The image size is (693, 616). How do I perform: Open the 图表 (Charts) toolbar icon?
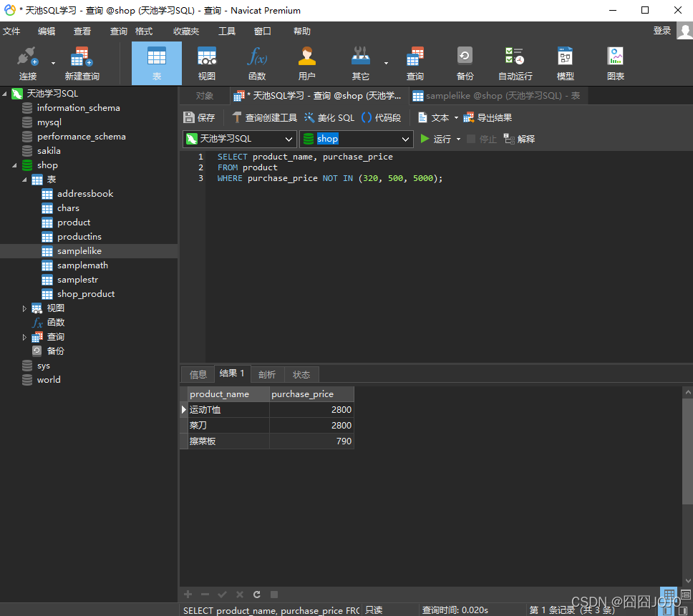[x=616, y=63]
